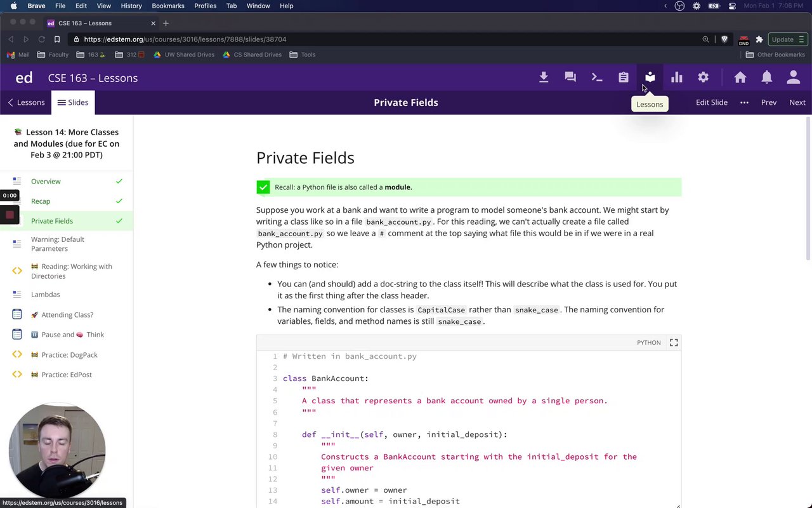The image size is (812, 508).
Task: Click the Edit Slide button
Action: [x=712, y=102]
